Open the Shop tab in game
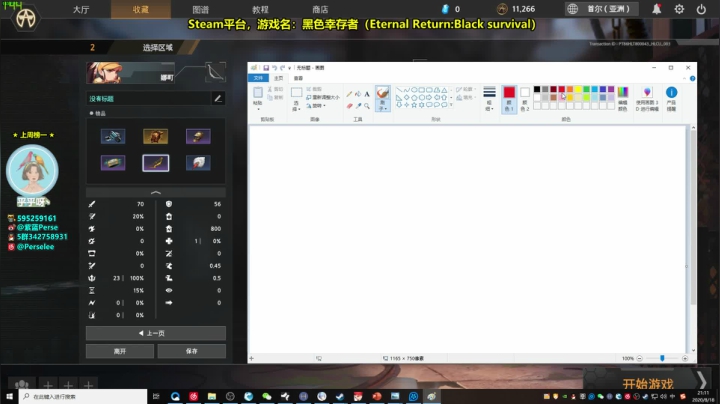Viewport: 720px width, 404px height. coord(320,9)
